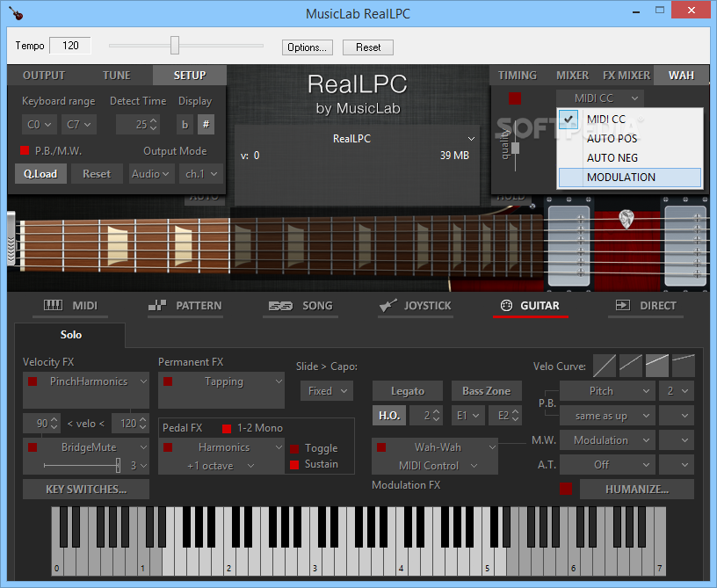Switch to the OUTPUT tab

point(44,76)
